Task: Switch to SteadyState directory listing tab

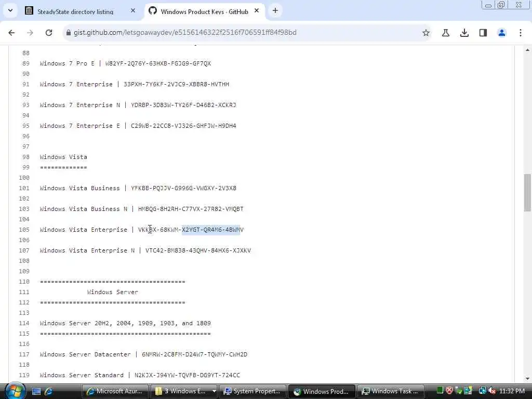Action: (75, 11)
